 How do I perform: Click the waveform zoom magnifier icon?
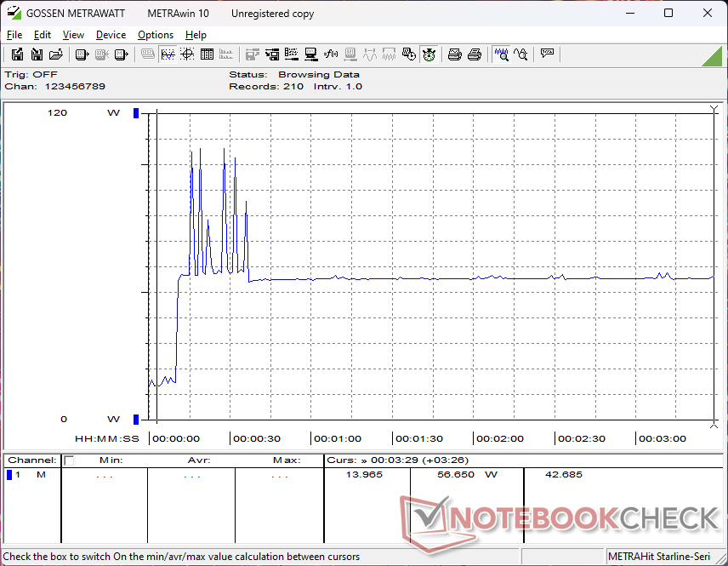point(502,54)
